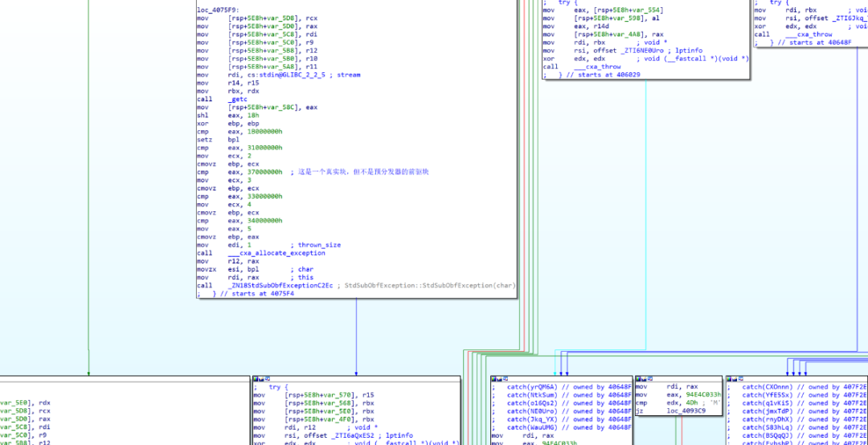Select the 'cmp edx, 4Dh' instruction
This screenshot has width=868, height=445.
tap(678, 403)
